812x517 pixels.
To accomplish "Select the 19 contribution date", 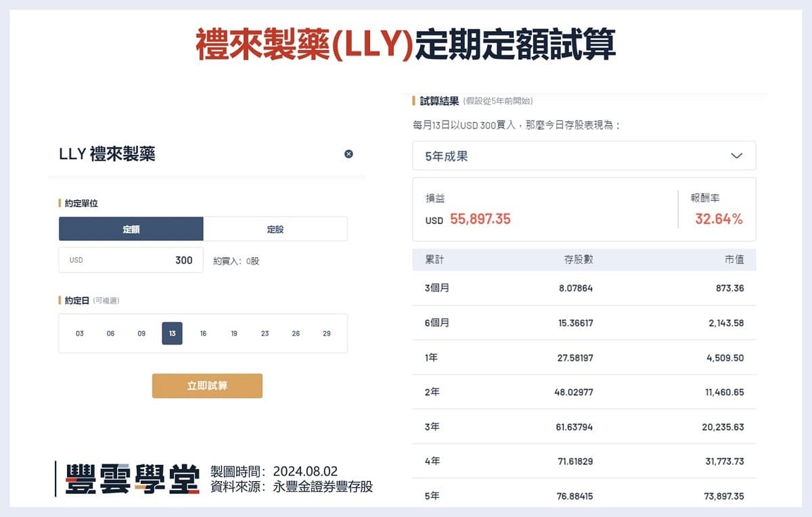I will tap(233, 333).
